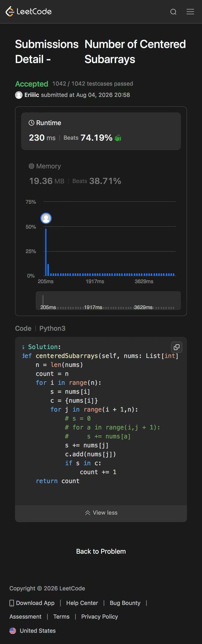The image size is (202, 644).
Task: Open the Assessment footer link
Action: (x=25, y=617)
